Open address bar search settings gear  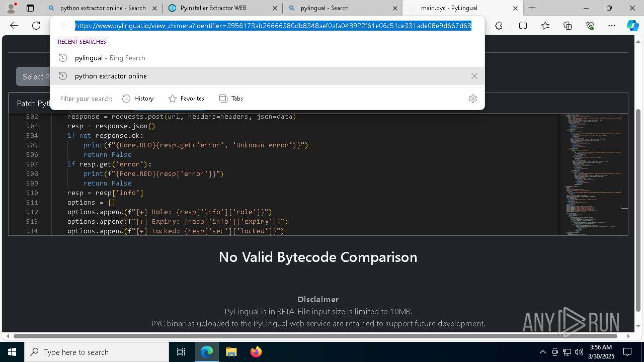click(472, 99)
